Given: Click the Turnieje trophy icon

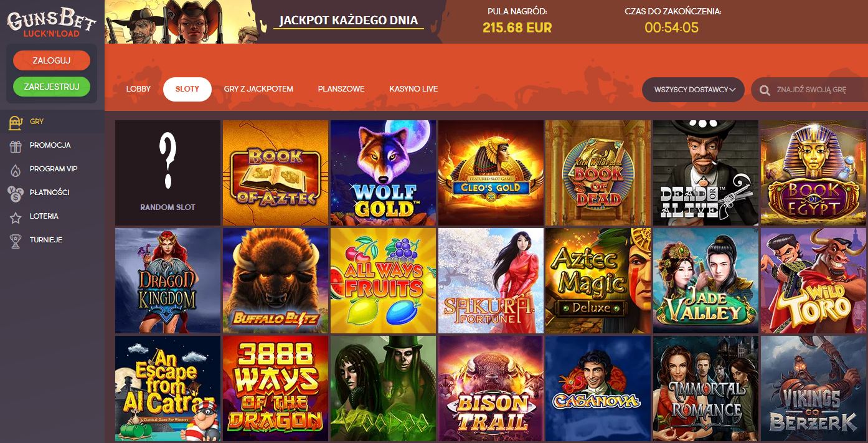Looking at the screenshot, I should (x=16, y=241).
